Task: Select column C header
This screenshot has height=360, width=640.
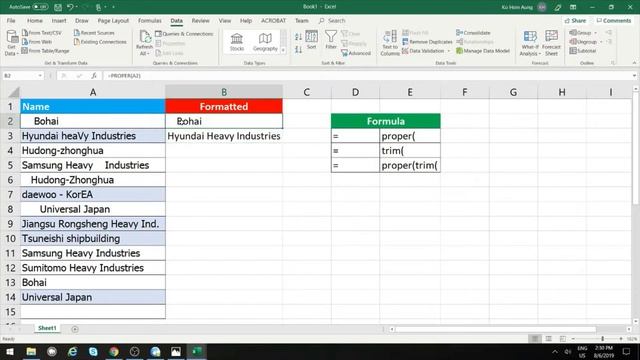Action: 307,92
